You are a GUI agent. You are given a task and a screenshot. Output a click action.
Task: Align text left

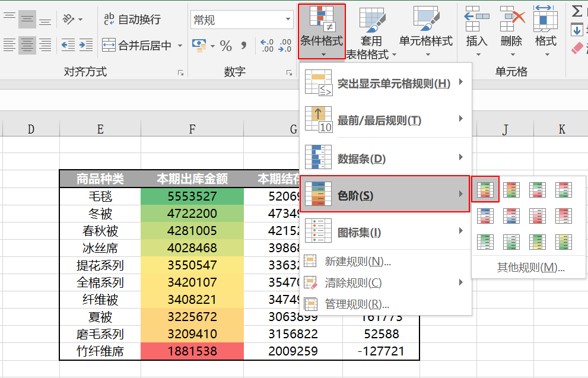tap(9, 45)
